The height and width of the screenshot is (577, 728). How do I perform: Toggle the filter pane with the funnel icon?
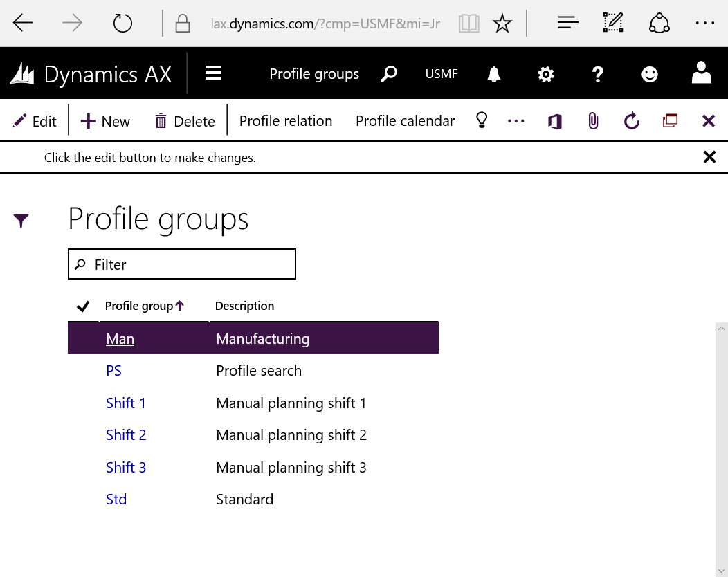[x=21, y=220]
